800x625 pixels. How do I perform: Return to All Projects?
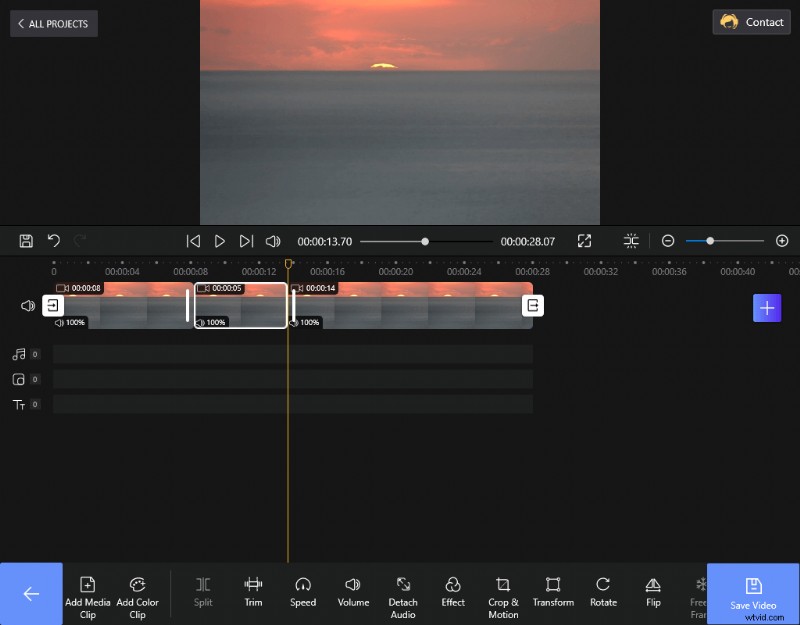tap(53, 23)
